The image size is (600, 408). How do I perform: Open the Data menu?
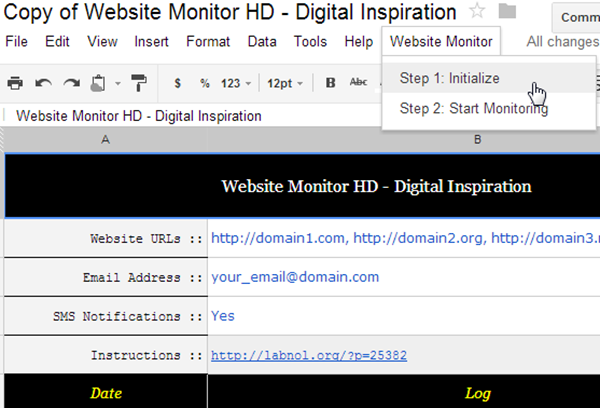262,41
